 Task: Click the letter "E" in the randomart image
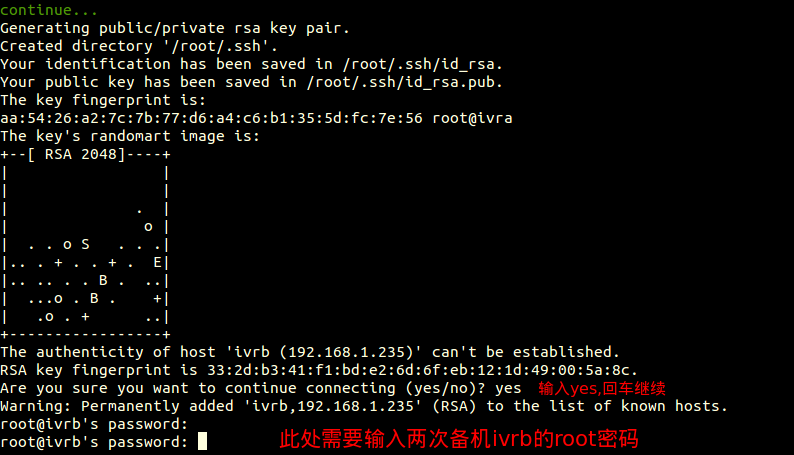click(157, 262)
